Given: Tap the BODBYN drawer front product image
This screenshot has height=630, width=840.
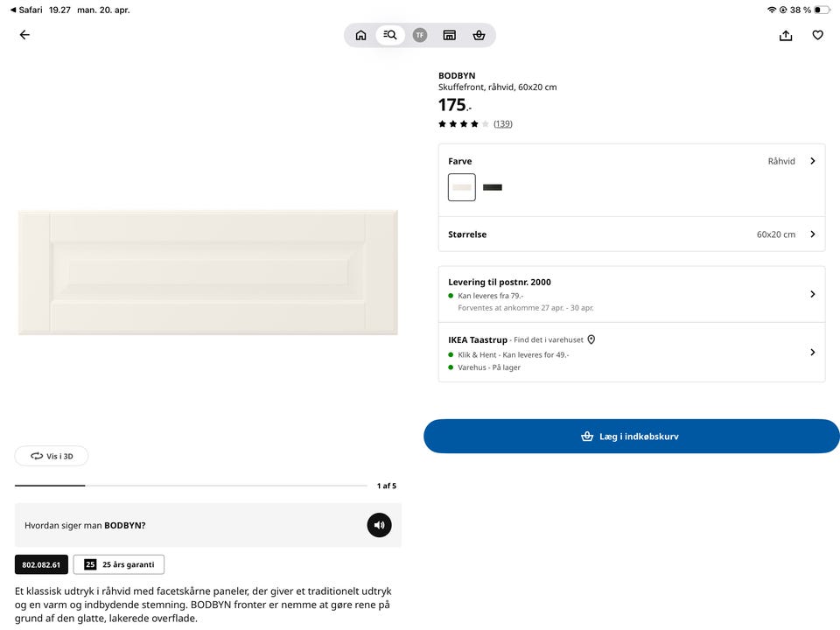Looking at the screenshot, I should tap(208, 272).
